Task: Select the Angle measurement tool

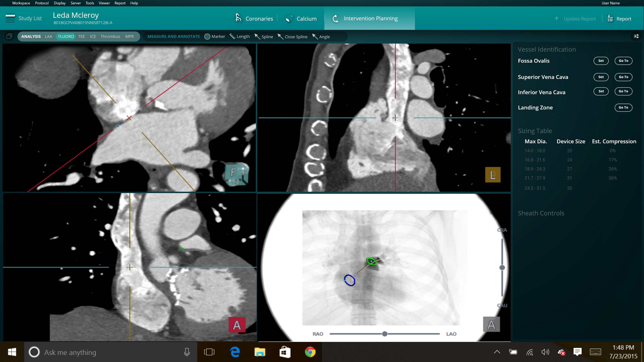Action: (x=321, y=37)
